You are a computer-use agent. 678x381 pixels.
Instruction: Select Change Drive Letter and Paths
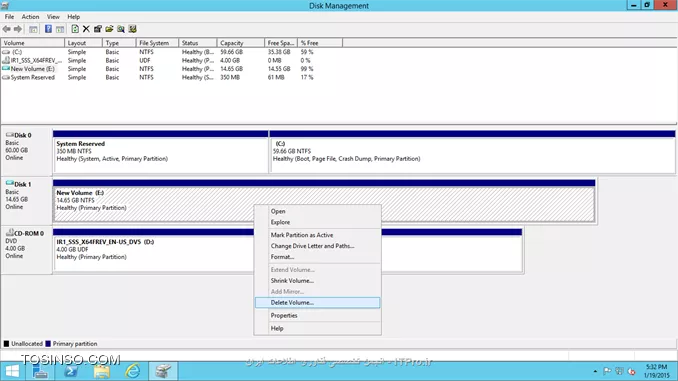pyautogui.click(x=317, y=246)
